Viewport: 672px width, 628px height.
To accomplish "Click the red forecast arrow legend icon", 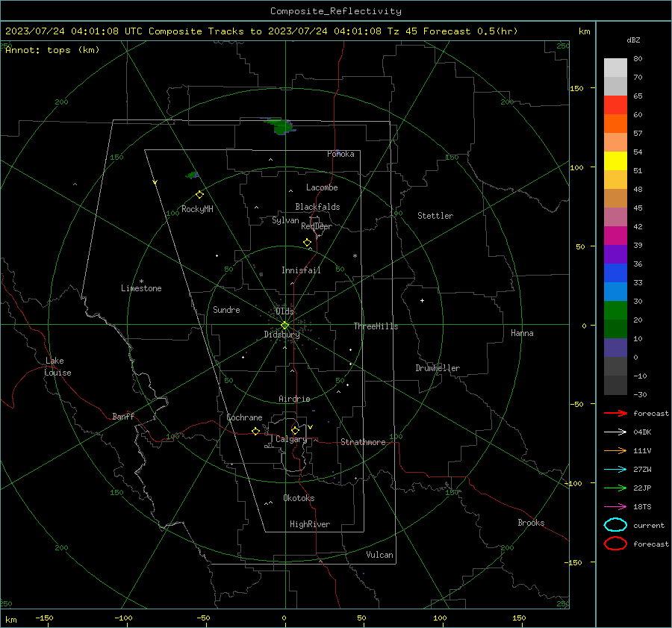I will tap(615, 413).
